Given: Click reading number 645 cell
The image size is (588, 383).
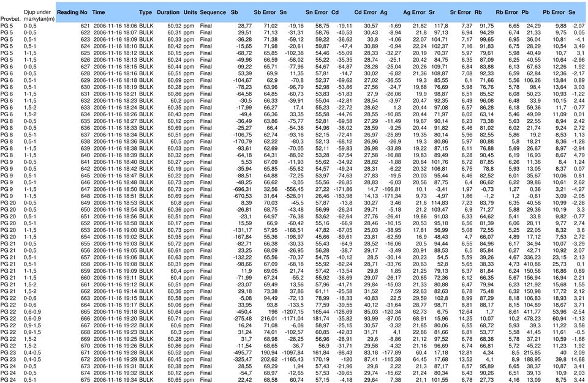Looking at the screenshot, I should (85, 176).
